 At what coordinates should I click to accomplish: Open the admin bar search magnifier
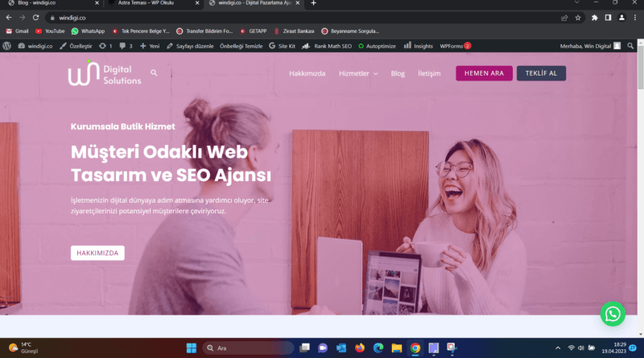(x=630, y=46)
